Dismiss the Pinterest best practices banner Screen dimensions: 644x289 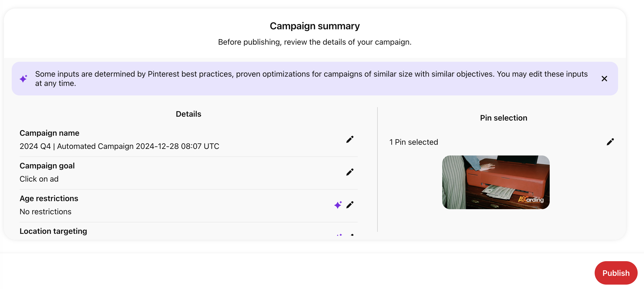[x=604, y=78]
